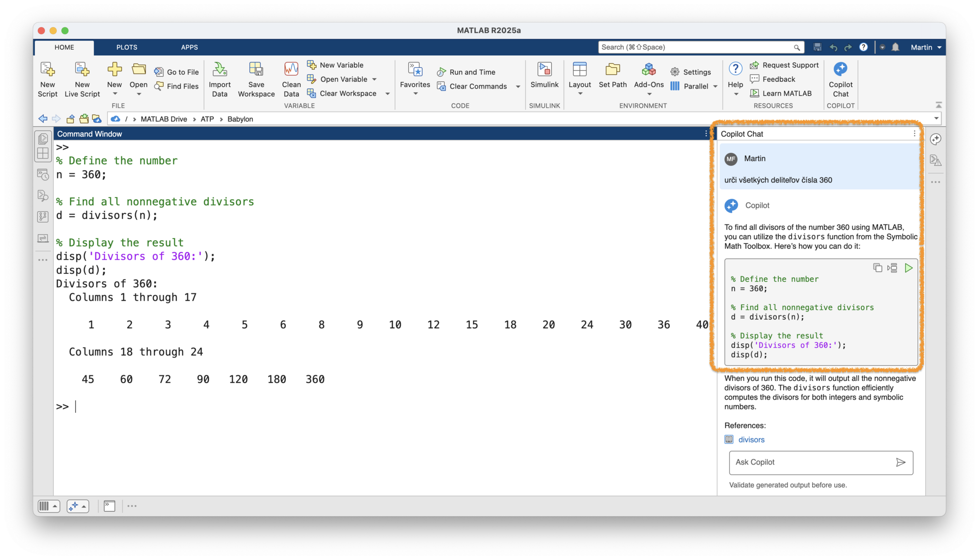This screenshot has height=560, width=979.
Task: Open the Set Path dialog
Action: (612, 75)
